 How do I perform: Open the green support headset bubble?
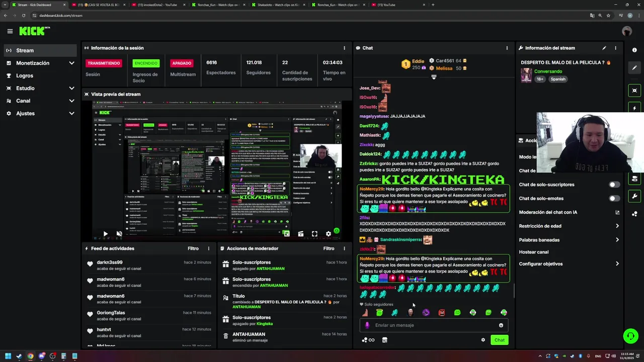[x=630, y=336]
